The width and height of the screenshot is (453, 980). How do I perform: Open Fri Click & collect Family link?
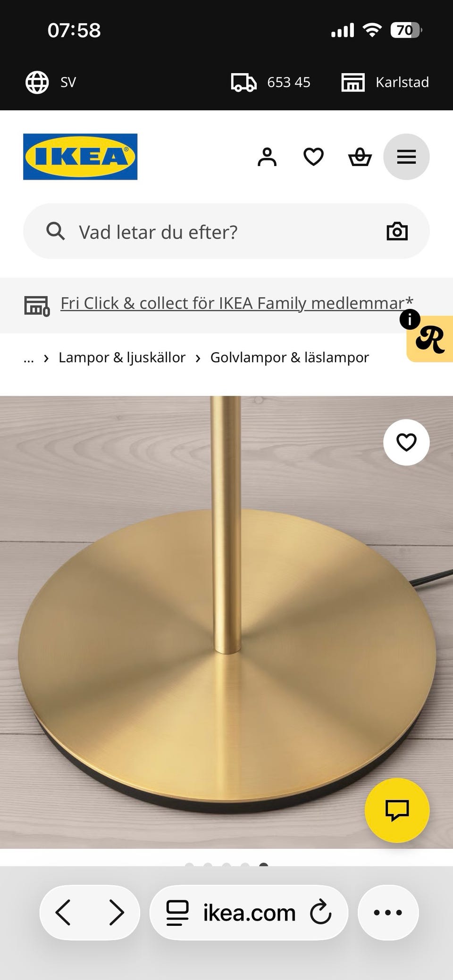pyautogui.click(x=237, y=303)
